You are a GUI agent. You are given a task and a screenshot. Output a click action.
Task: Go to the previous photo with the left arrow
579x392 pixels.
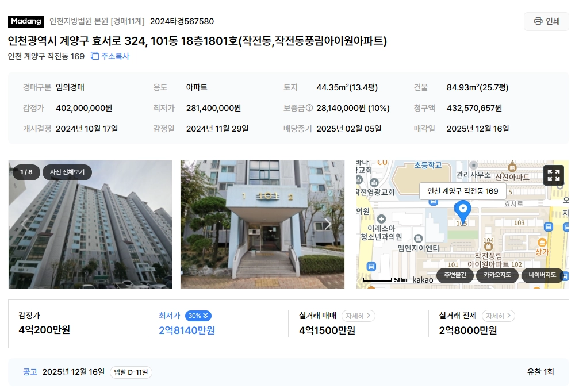click(25, 224)
